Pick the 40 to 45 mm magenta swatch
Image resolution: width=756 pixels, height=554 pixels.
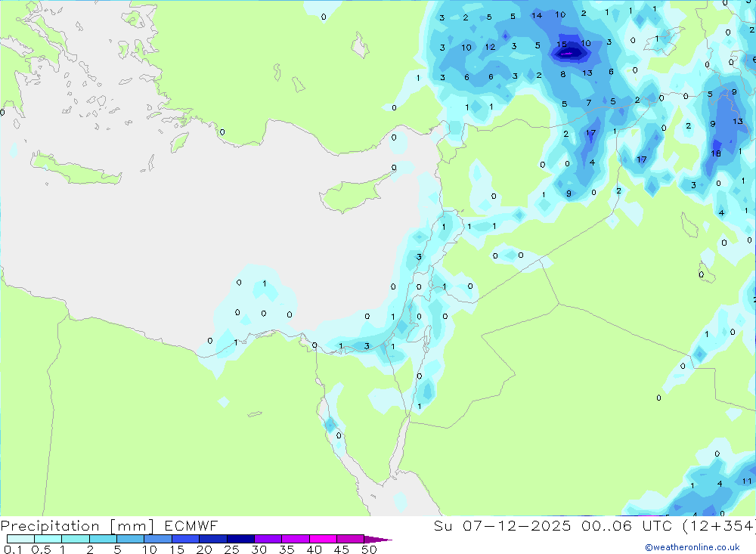point(323,539)
